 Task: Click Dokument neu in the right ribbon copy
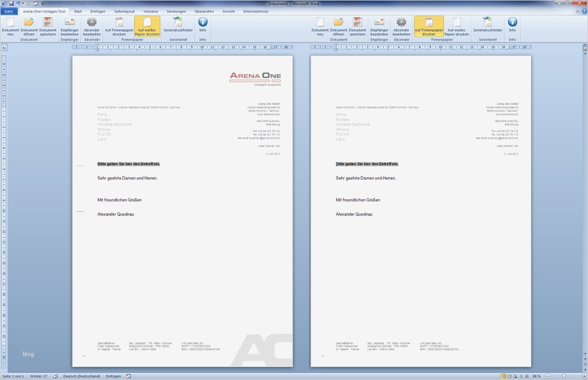coord(320,26)
